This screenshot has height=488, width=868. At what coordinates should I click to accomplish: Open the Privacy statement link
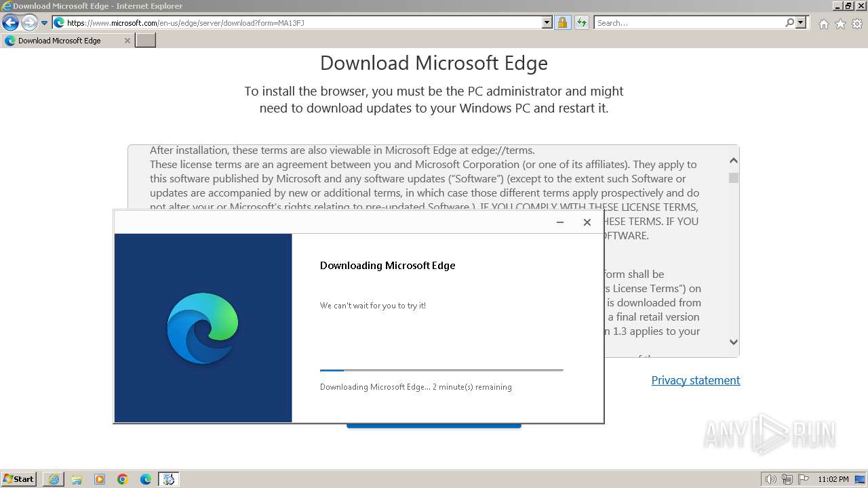(696, 380)
